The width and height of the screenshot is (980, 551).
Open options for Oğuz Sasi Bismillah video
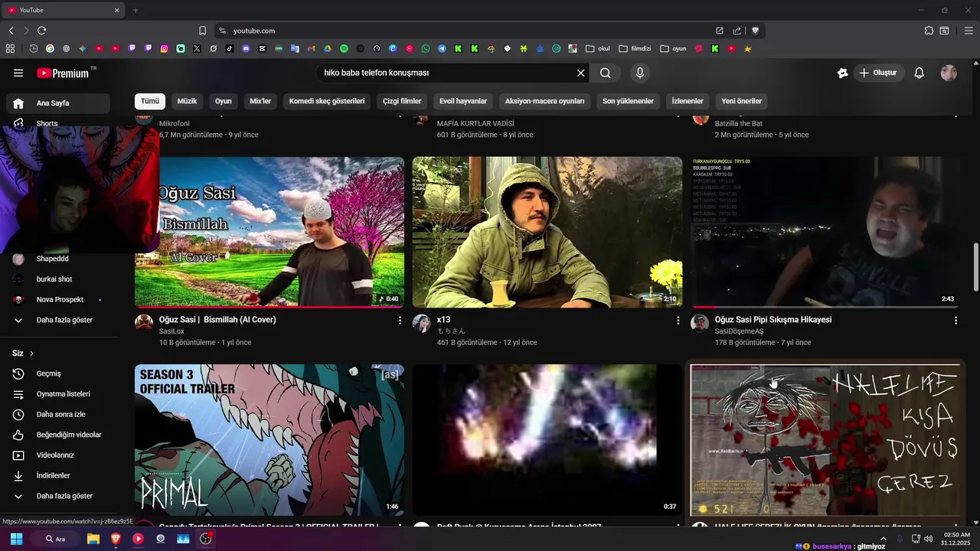(x=400, y=321)
